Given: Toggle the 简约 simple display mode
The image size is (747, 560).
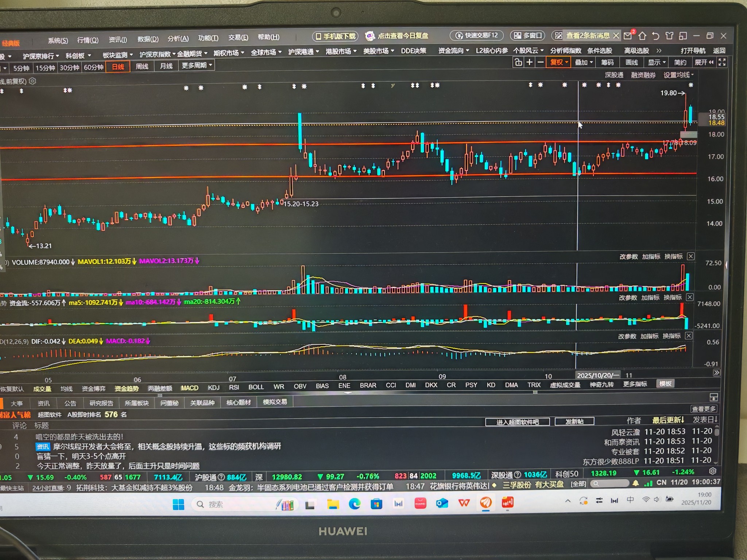Looking at the screenshot, I should click(680, 62).
